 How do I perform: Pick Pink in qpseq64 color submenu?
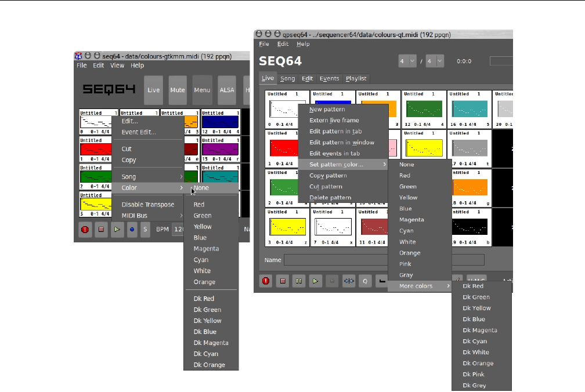(420, 264)
